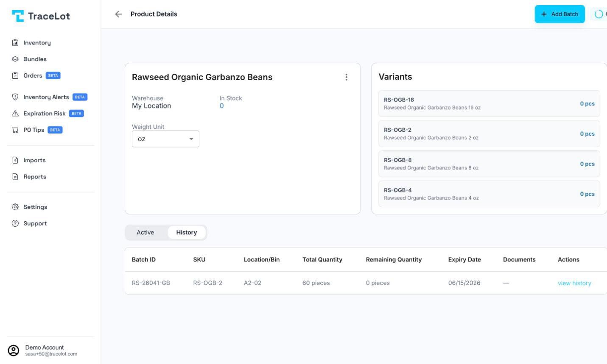This screenshot has height=364, width=607.
Task: Switch to the Active tab
Action: [x=145, y=233]
